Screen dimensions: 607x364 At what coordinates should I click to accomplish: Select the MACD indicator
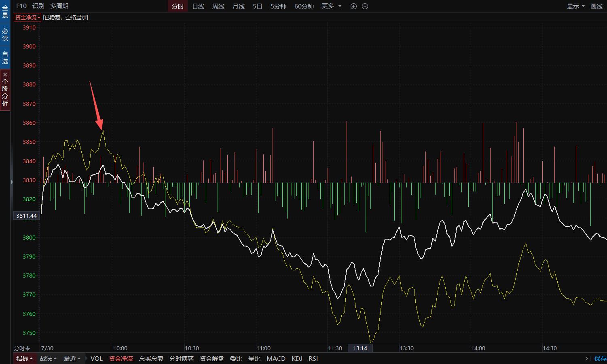[x=276, y=358]
